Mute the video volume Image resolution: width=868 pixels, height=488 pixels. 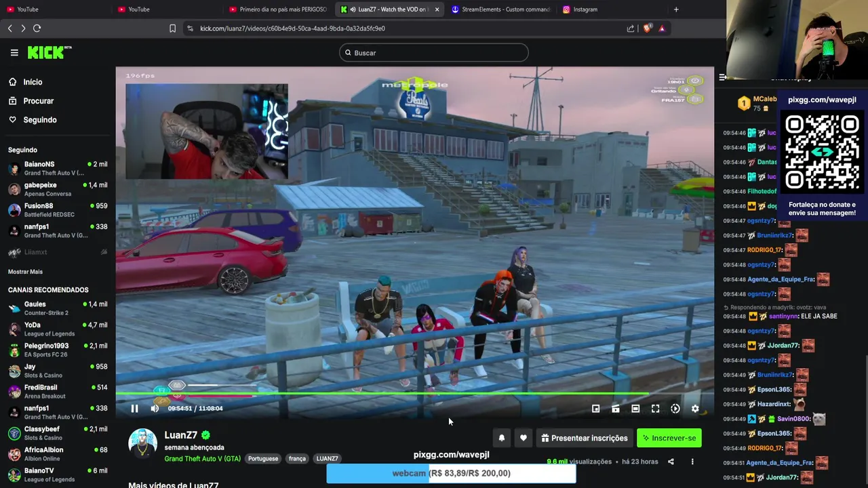pyautogui.click(x=155, y=408)
